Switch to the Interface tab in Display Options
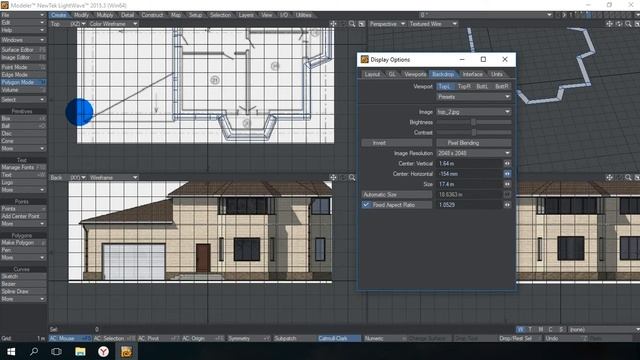 (473, 74)
